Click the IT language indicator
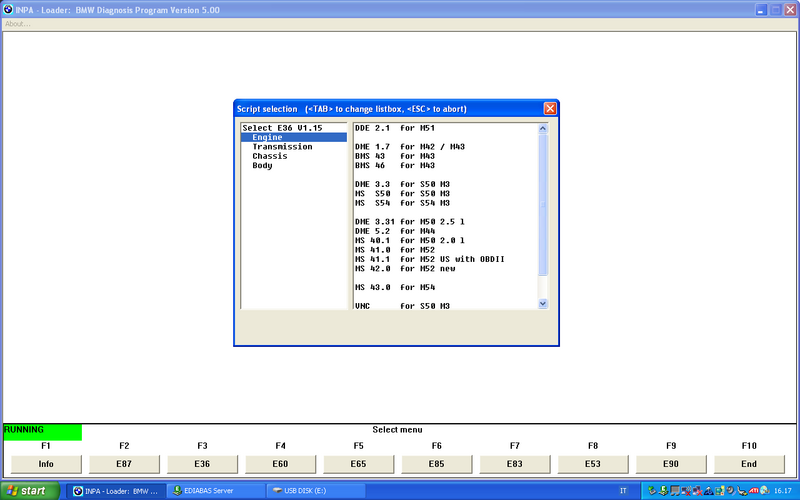 [x=623, y=491]
